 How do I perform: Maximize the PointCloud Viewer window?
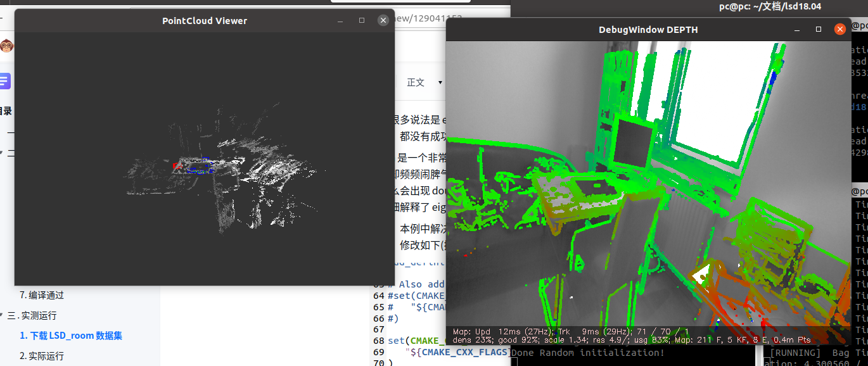pyautogui.click(x=361, y=20)
